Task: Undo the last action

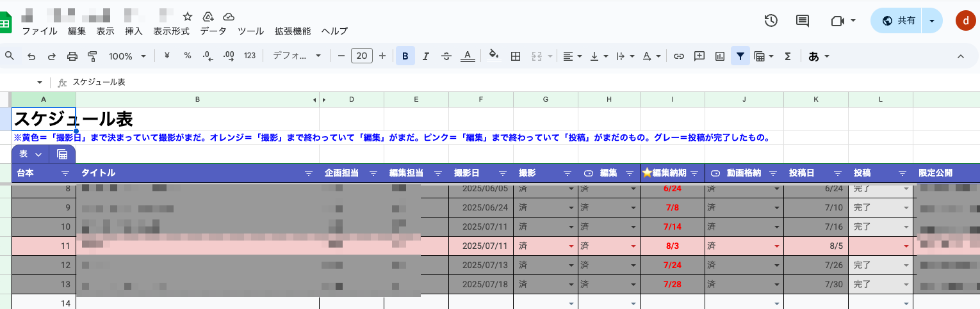Action: tap(31, 56)
